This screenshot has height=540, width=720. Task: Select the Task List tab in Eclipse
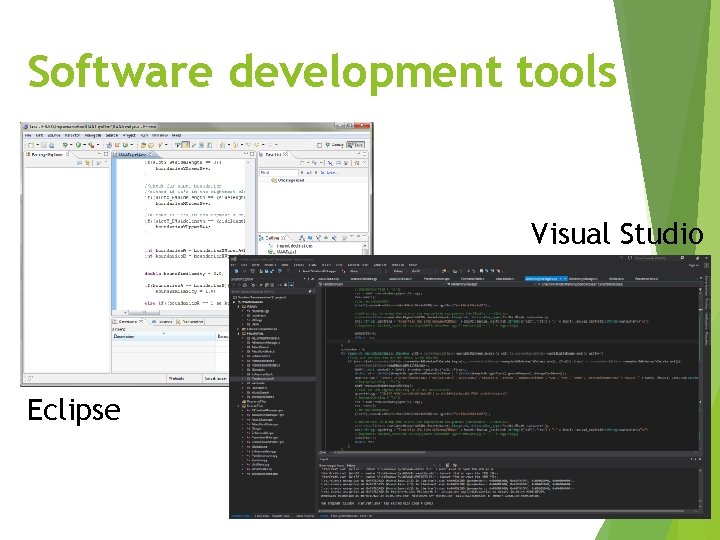(x=274, y=154)
